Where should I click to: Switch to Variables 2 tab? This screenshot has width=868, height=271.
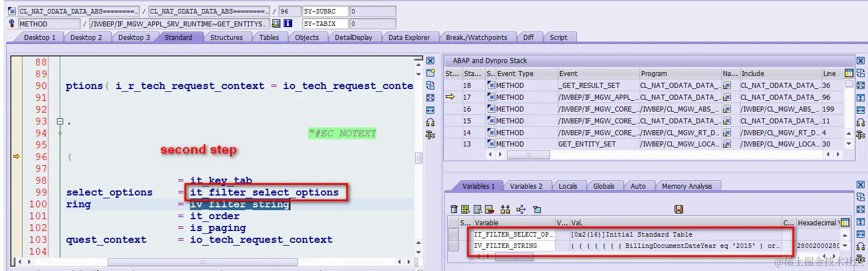click(526, 186)
